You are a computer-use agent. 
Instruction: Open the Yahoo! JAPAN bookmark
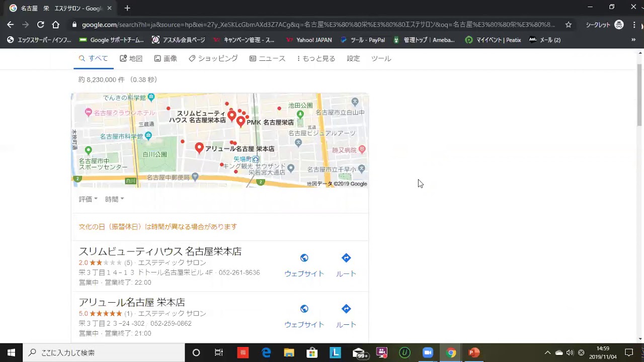(x=309, y=40)
